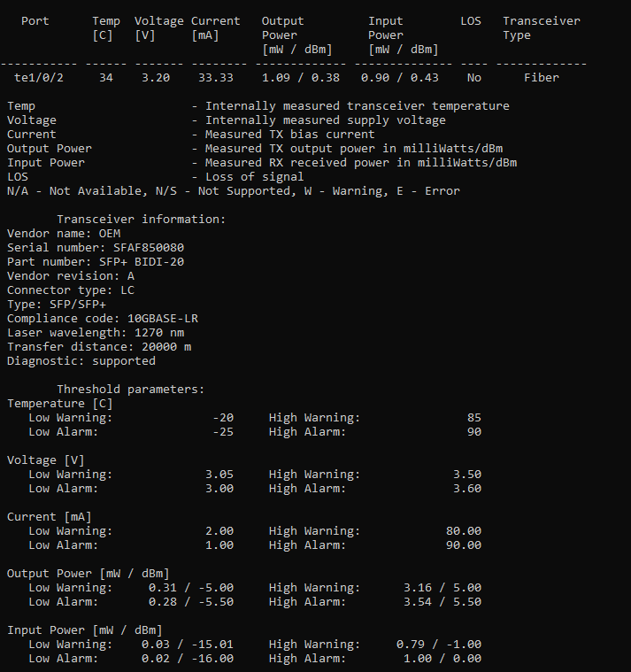Select the Type: SFP/SFP+ line
631x672 pixels.
pos(57,304)
